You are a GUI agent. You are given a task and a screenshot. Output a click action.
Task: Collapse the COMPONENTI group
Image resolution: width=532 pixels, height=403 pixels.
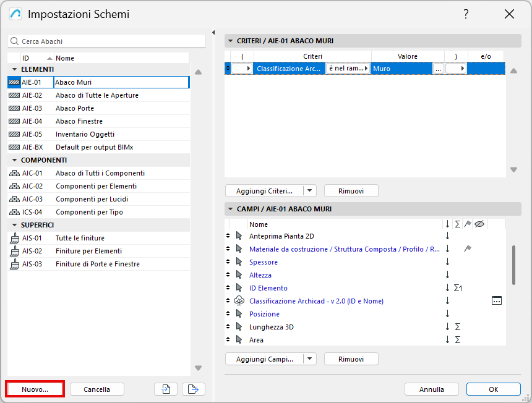tap(14, 160)
